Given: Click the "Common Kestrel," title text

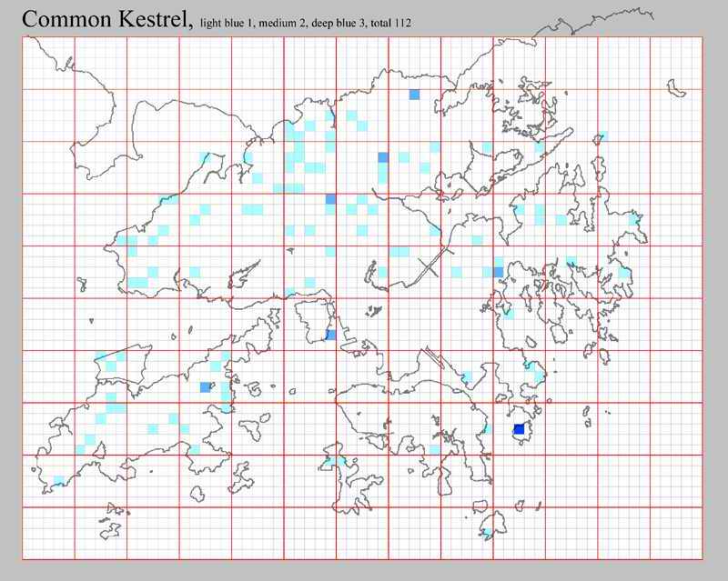Looking at the screenshot, I should point(107,19).
